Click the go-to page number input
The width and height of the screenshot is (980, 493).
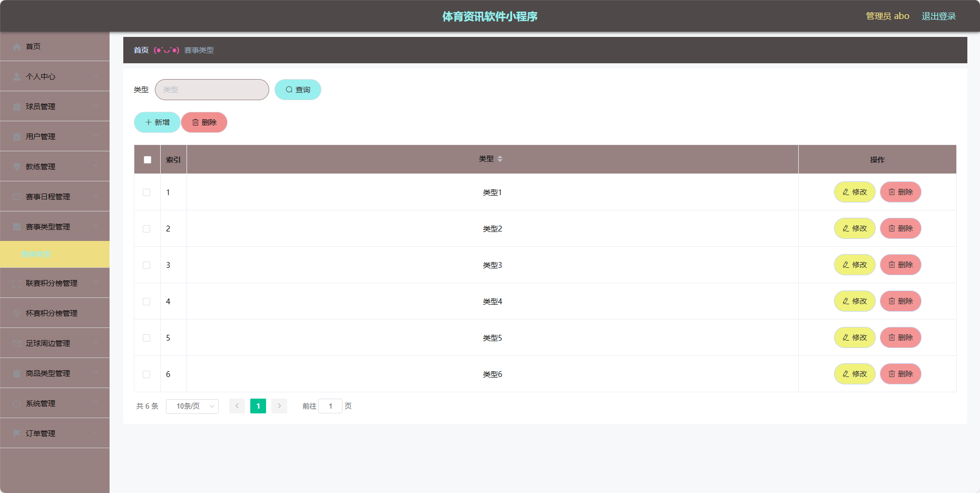click(x=330, y=406)
